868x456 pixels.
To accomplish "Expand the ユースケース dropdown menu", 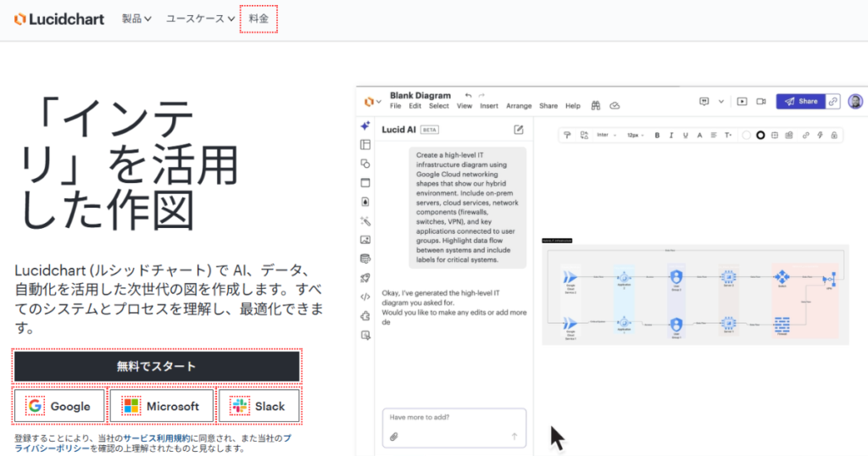I will 200,19.
